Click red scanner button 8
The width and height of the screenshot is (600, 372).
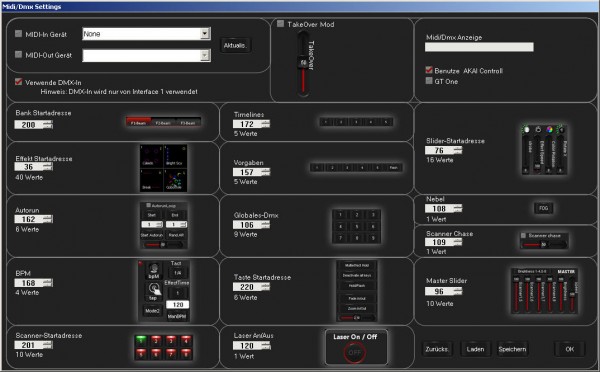click(x=186, y=353)
